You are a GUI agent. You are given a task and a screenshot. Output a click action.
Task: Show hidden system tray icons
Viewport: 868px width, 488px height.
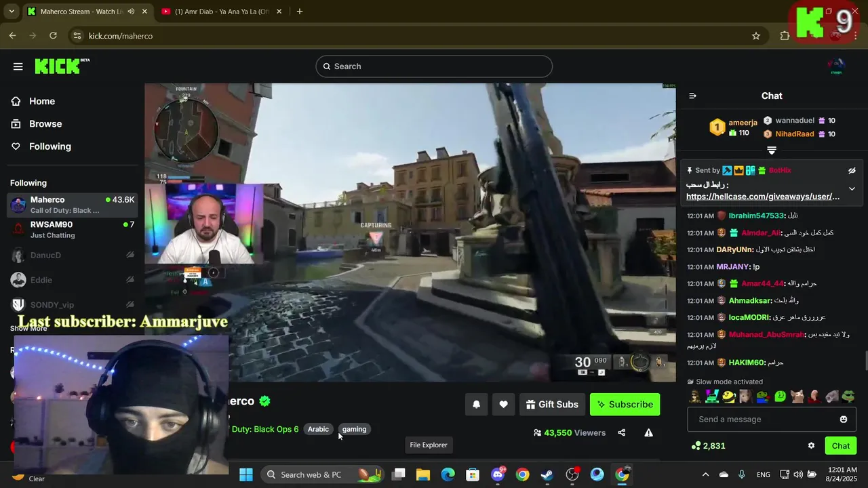pos(705,475)
